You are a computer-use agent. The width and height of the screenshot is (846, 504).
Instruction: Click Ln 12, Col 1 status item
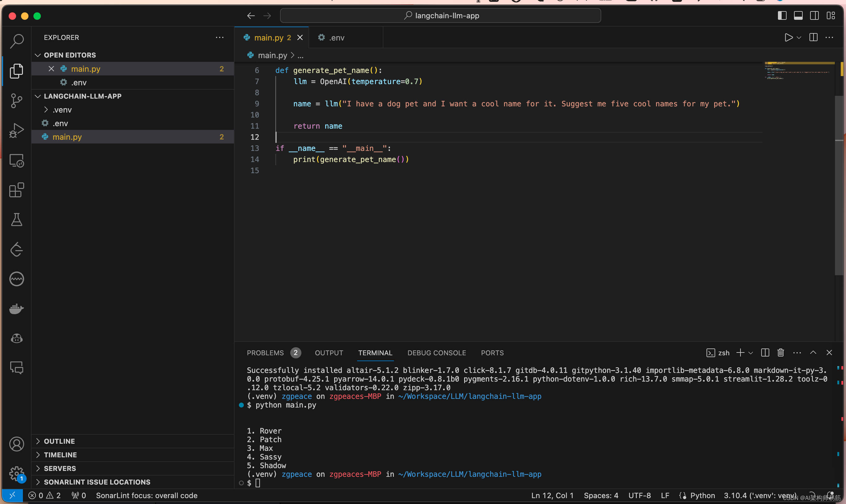[x=552, y=495]
